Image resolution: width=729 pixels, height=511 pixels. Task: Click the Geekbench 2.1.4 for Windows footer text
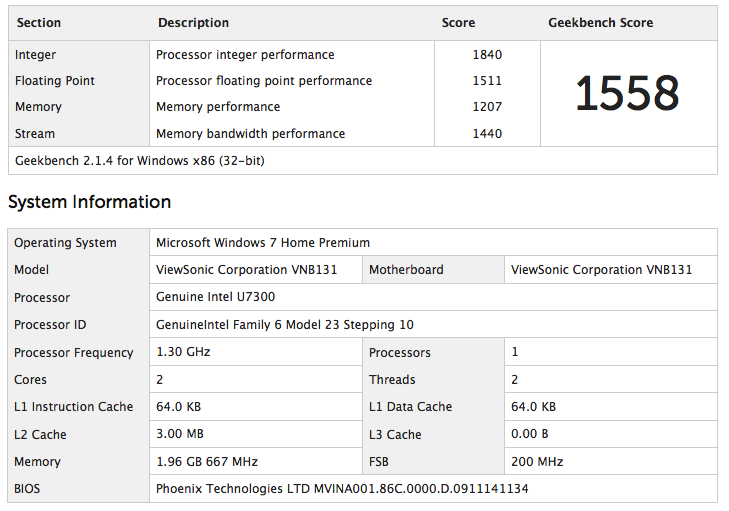tap(140, 160)
